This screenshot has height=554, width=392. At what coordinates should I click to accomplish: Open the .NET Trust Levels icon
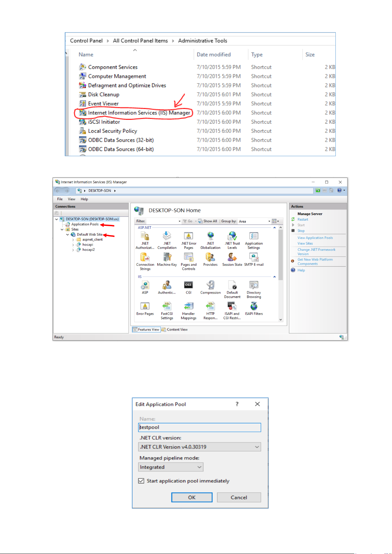pos(232,236)
